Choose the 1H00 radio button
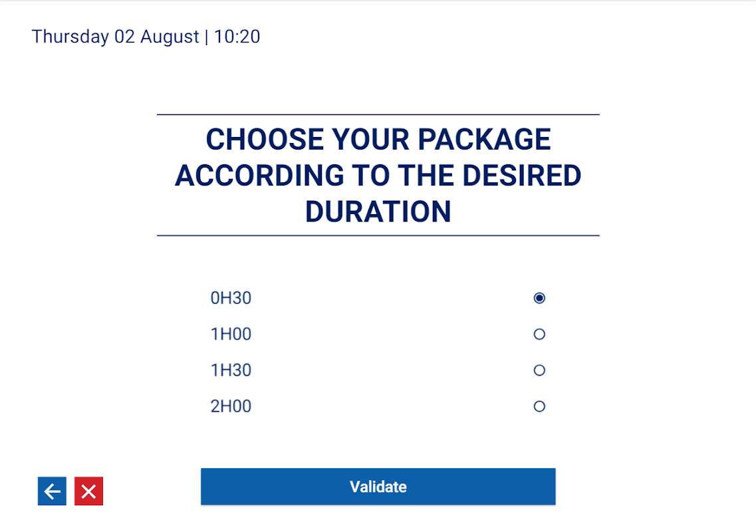Screen dimensions: 756x532 pos(539,334)
